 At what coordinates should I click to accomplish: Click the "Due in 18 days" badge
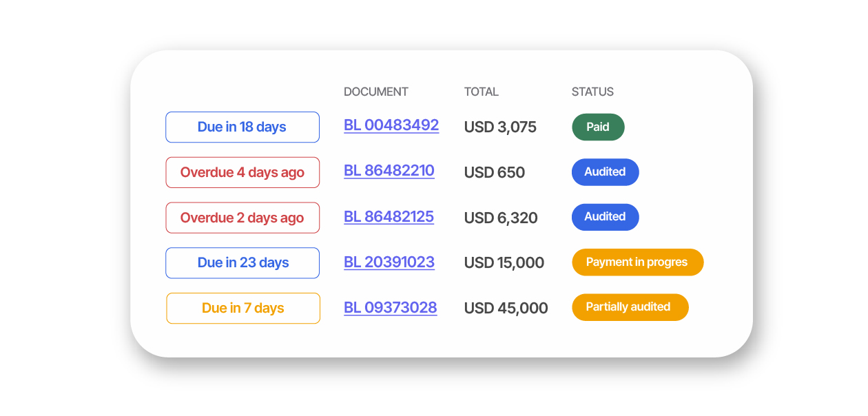[242, 127]
